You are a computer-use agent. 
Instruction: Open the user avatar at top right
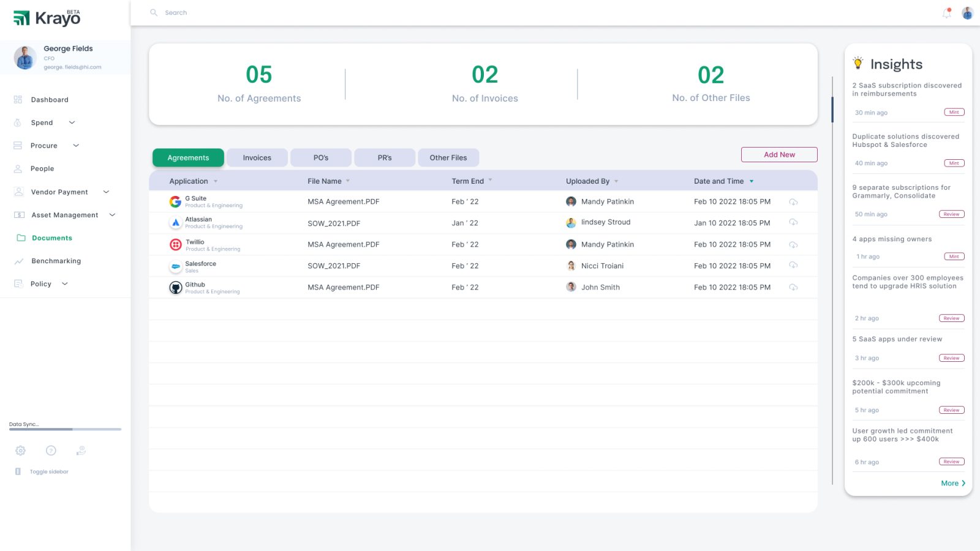pos(967,13)
